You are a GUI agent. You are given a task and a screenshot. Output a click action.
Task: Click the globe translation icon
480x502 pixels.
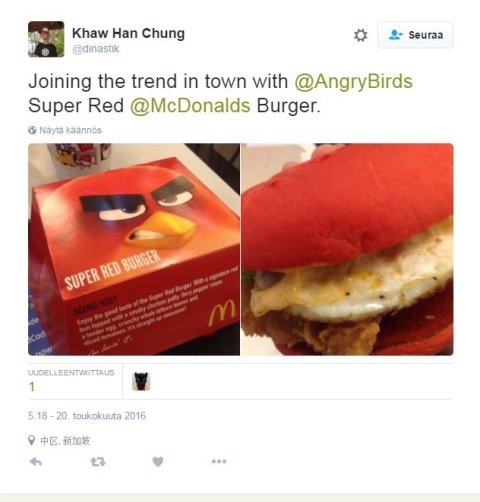pos(32,130)
